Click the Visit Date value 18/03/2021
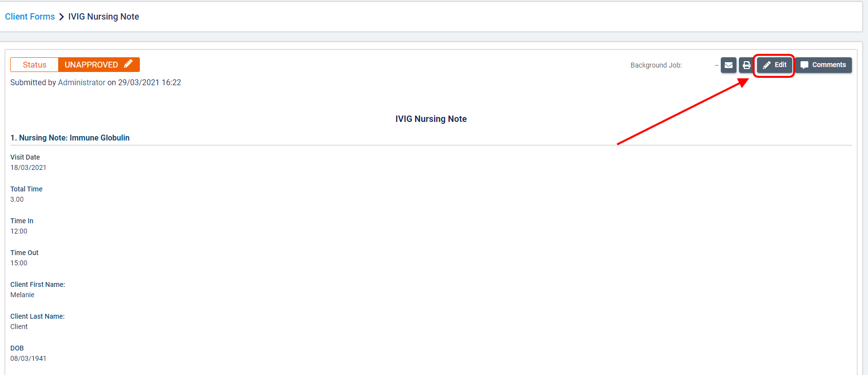 [28, 167]
